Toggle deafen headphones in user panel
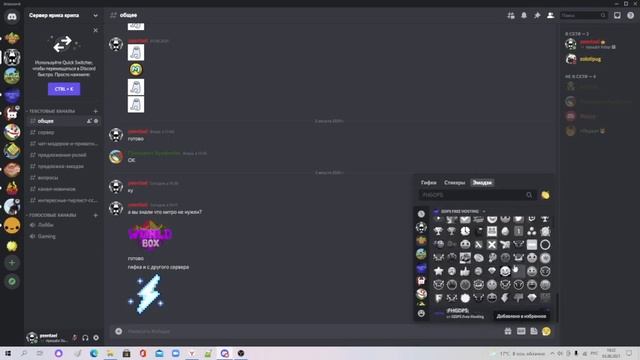The image size is (640, 360). coord(85,338)
